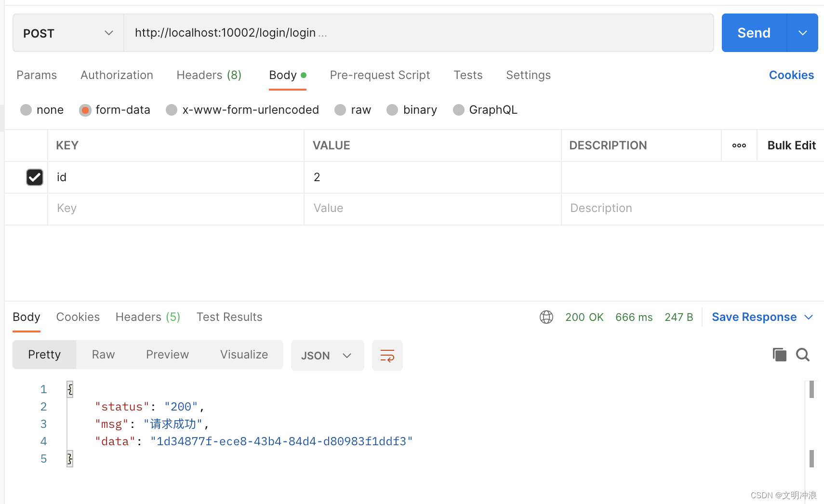This screenshot has width=824, height=504.
Task: Copy the response body to clipboard
Action: coord(779,354)
